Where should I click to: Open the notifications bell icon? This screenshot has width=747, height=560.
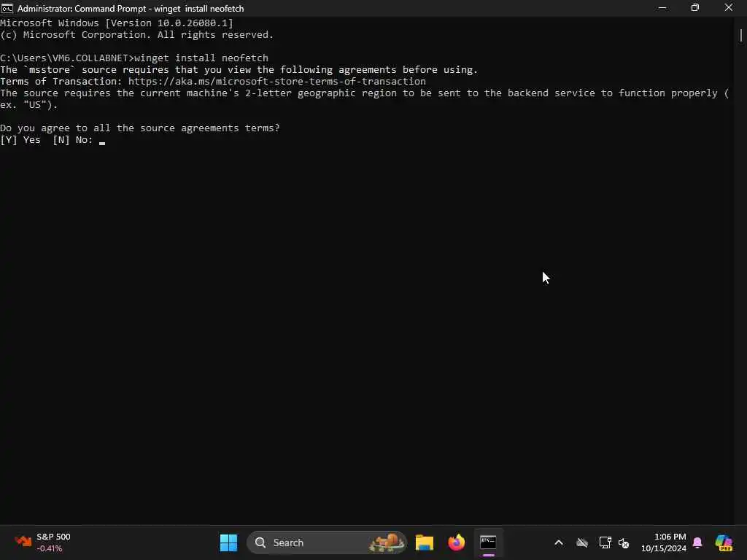click(697, 542)
